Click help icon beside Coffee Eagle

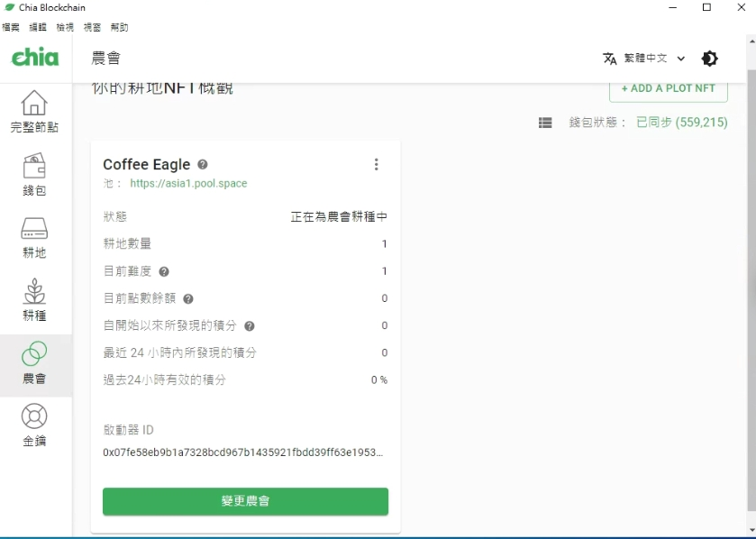(203, 164)
